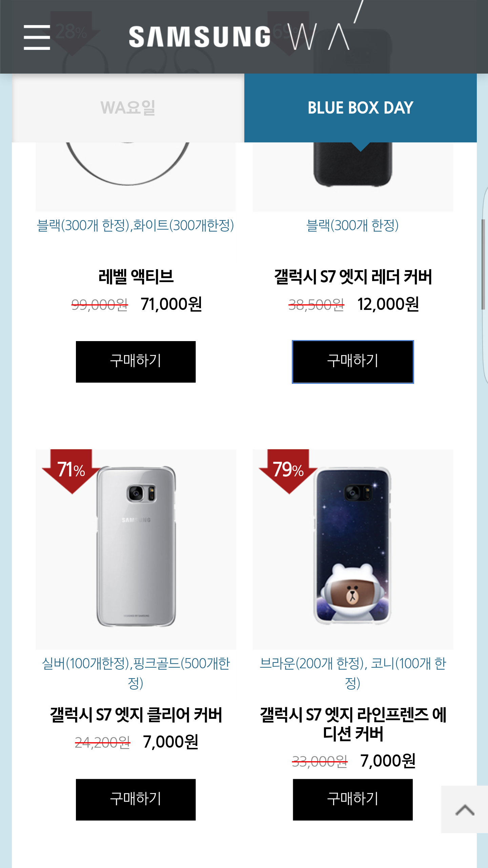Viewport: 488px width, 868px height.
Task: Switch to the WA요일 tab
Action: point(128,108)
